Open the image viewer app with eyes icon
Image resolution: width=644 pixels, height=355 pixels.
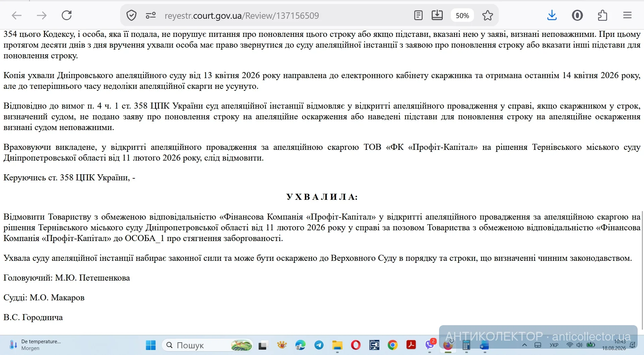pyautogui.click(x=282, y=345)
